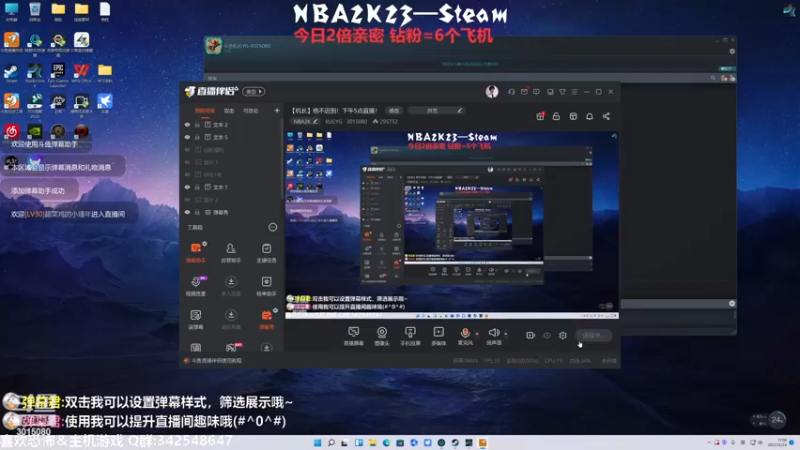Screen dimensions: 800x450
Task: Open the microphone voice tool with badge
Action: (x=195, y=286)
